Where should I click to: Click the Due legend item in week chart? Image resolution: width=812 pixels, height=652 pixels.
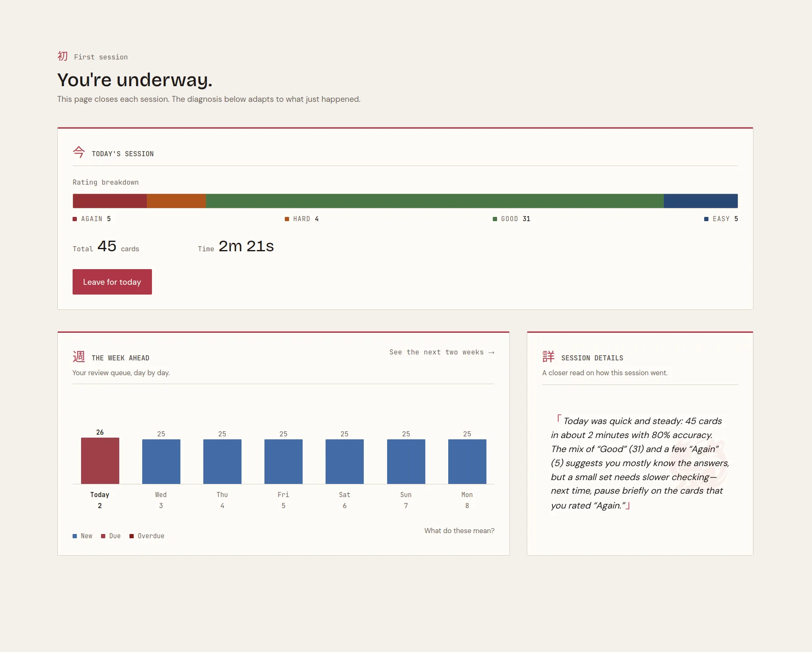[x=111, y=536]
